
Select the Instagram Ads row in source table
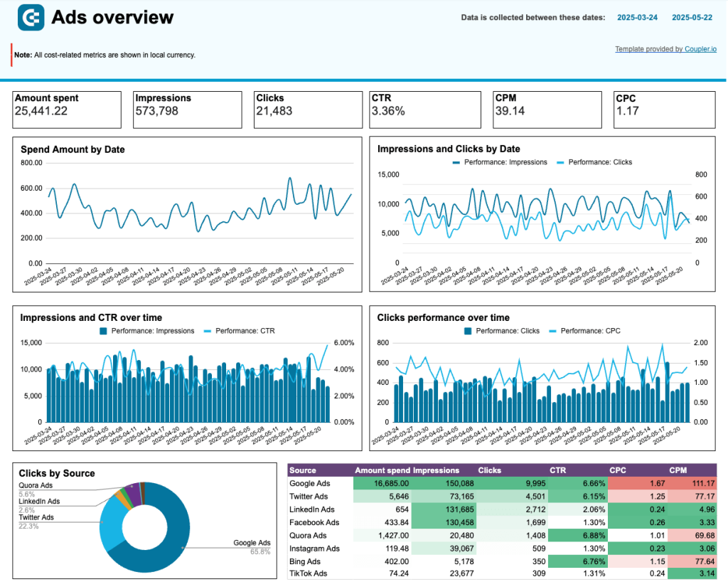pos(502,548)
